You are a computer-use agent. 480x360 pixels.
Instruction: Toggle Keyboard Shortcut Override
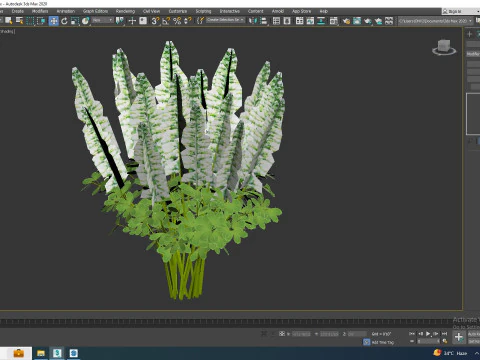coord(143,21)
